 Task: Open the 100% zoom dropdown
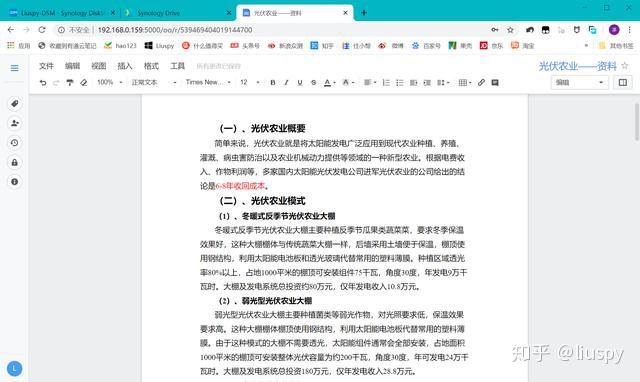coord(109,82)
